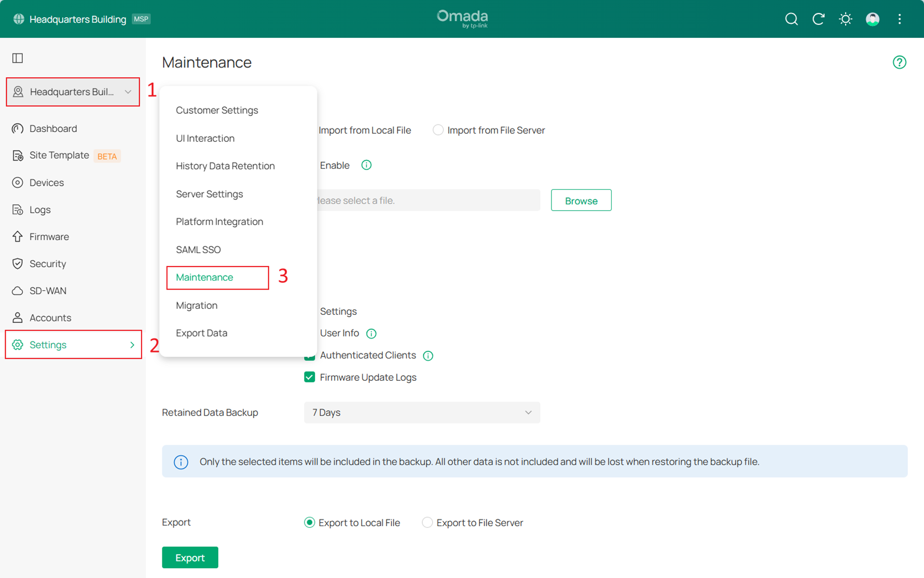Click the Export button
The image size is (924, 578).
[190, 557]
